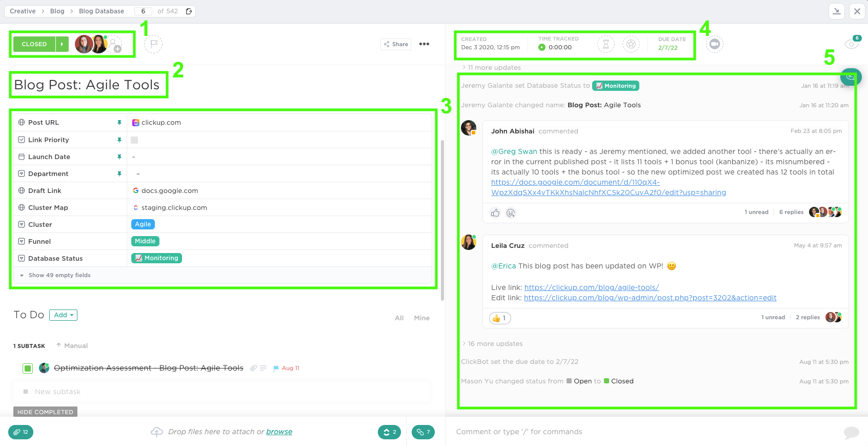Viewport: 868px width, 446px height.
Task: Toggle the Link Priority checkbox value
Action: pos(134,140)
